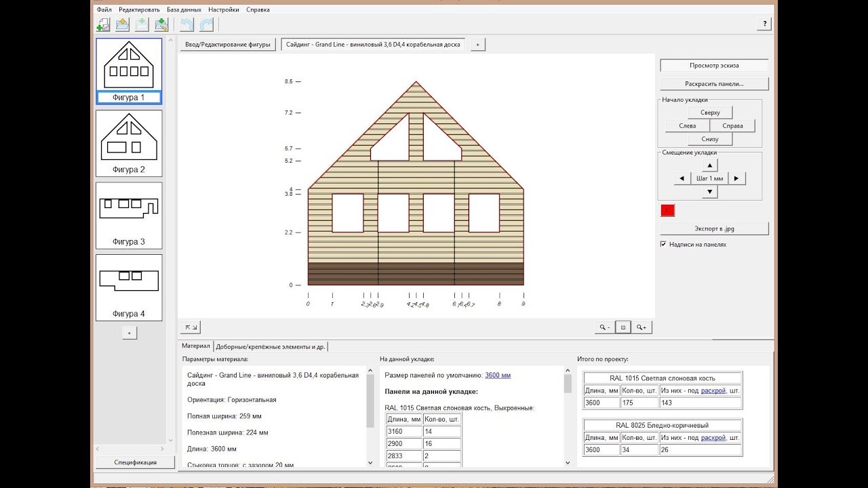
Task: Click the red color swatch
Action: [x=667, y=211]
